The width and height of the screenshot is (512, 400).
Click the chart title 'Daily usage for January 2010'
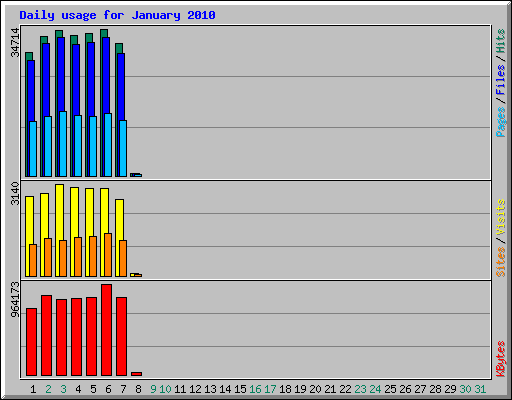point(117,15)
